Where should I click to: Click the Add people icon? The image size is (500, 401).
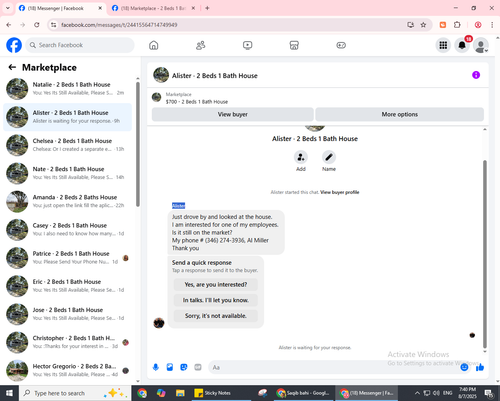[x=301, y=157]
